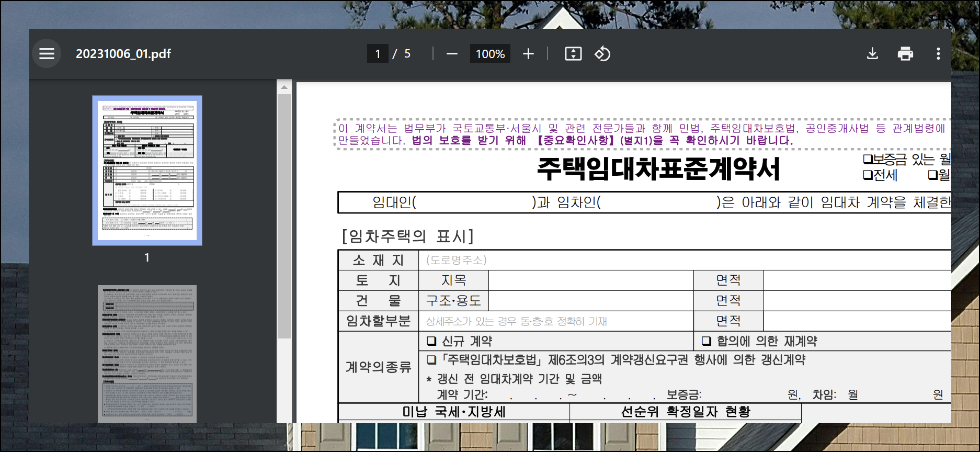Check the 신규 계약 checkbox

point(431,341)
